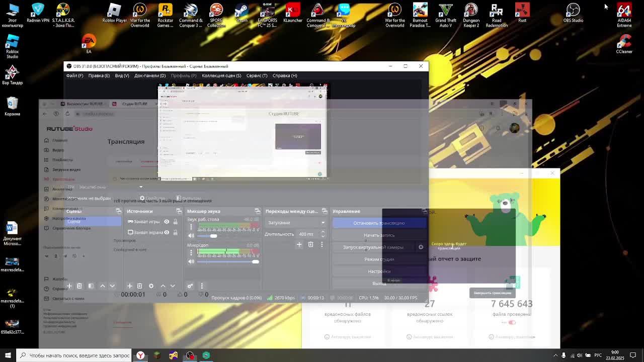Undock the Scenes panel

(x=119, y=211)
